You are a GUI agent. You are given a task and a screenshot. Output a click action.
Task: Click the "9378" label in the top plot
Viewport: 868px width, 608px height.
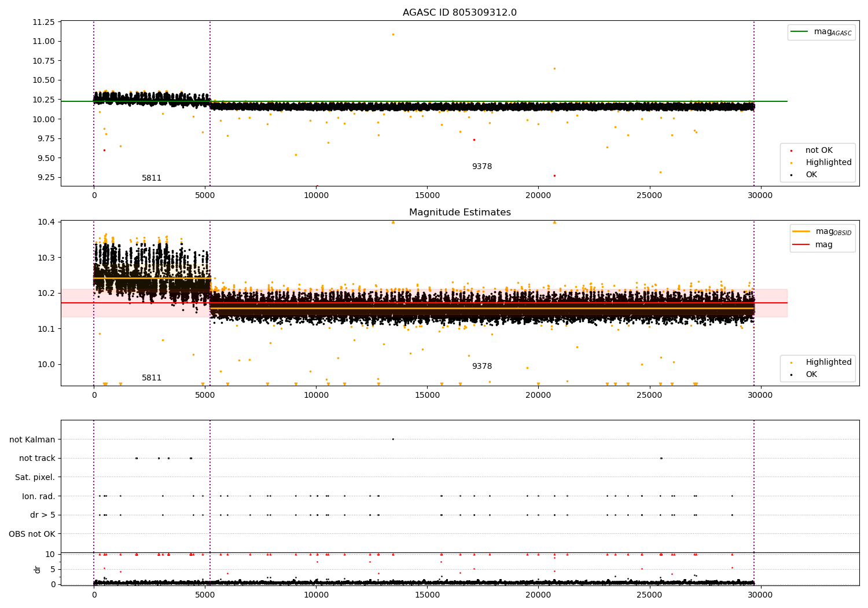[x=481, y=167]
